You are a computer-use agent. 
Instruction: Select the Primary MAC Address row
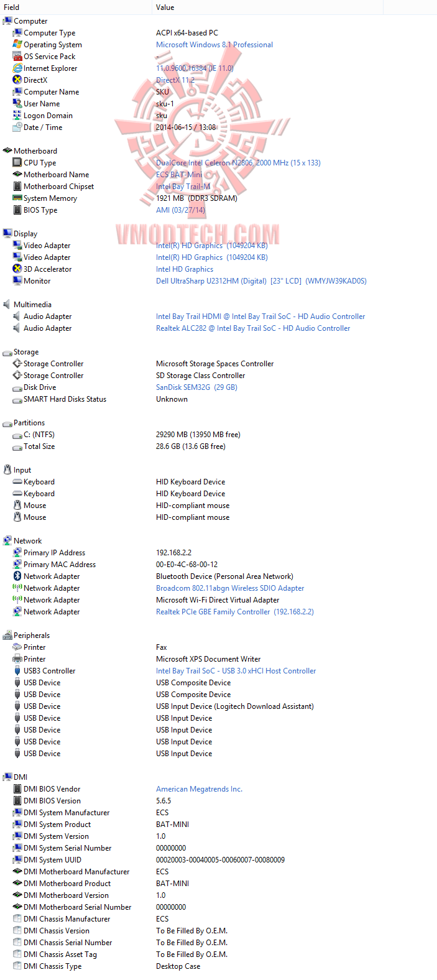218,565
